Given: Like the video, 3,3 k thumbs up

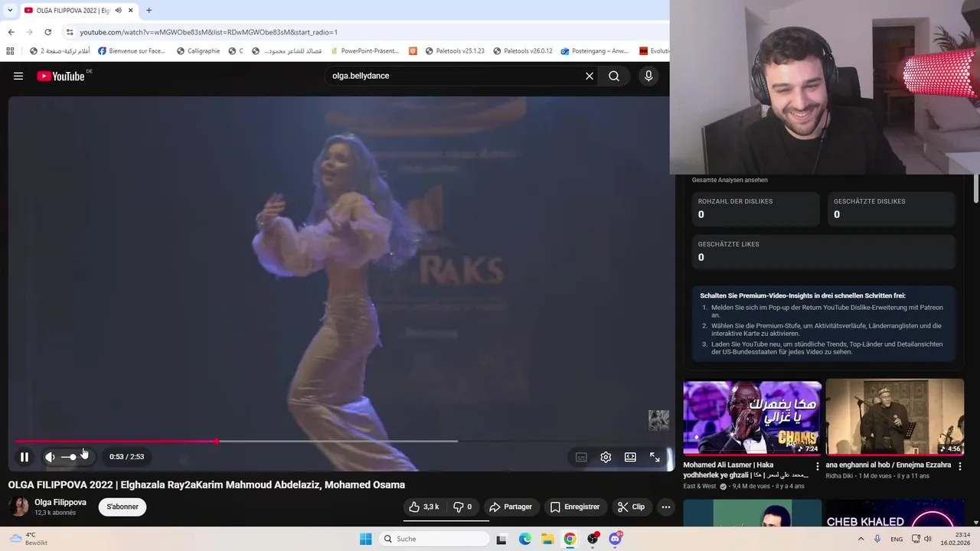Looking at the screenshot, I should click(x=424, y=507).
